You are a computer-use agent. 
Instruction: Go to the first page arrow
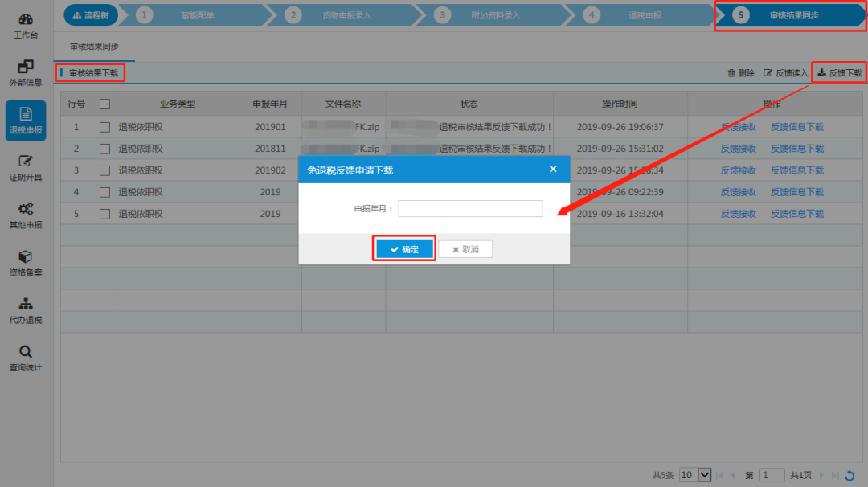(720, 475)
